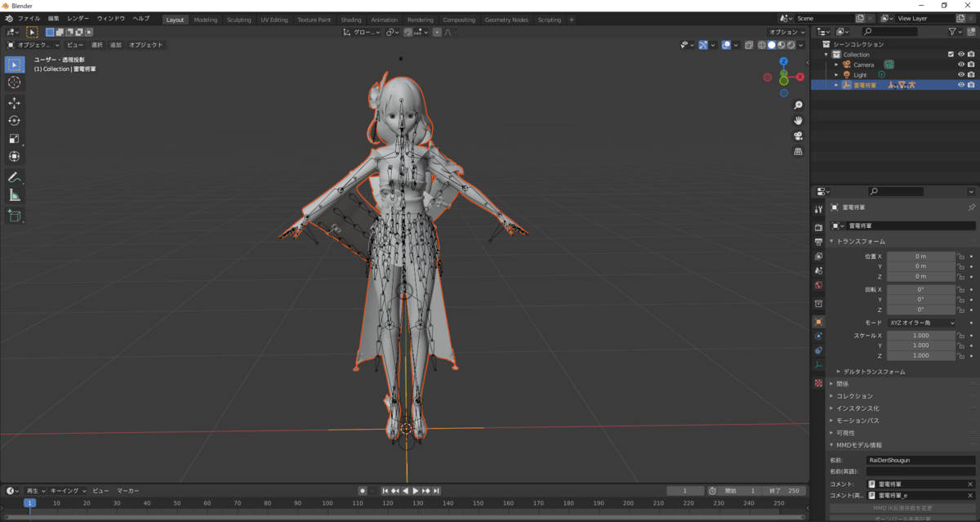Toggle camera view icon in viewport
980x522 pixels.
click(x=798, y=136)
